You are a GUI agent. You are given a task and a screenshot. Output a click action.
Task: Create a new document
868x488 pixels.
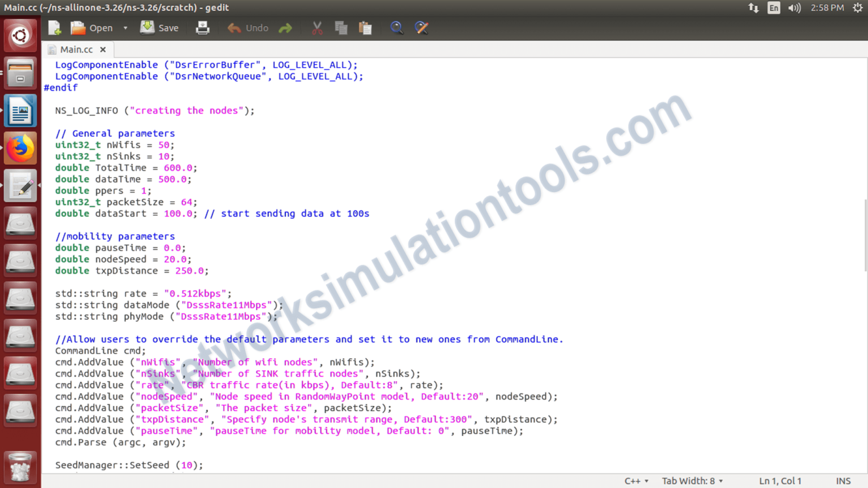54,27
